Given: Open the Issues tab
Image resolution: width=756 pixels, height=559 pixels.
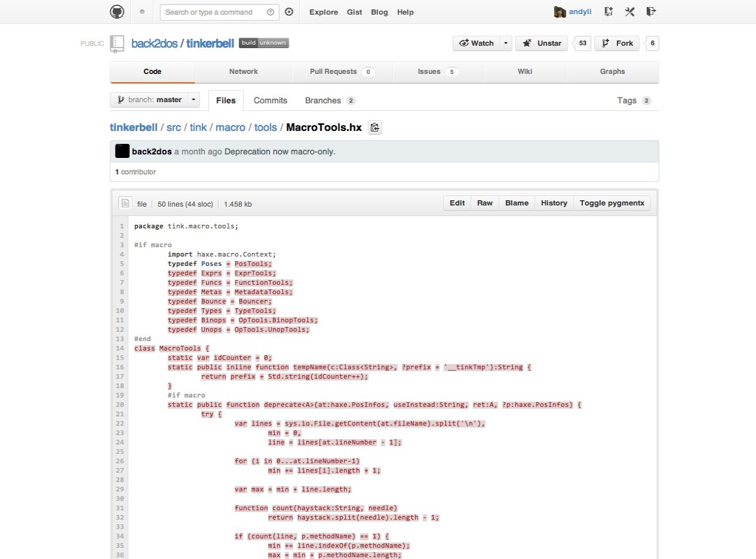Looking at the screenshot, I should tap(438, 72).
